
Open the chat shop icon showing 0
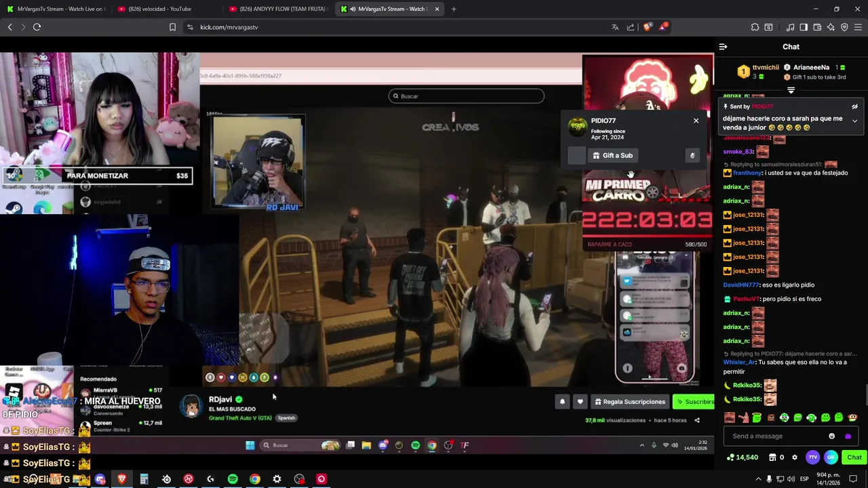tap(777, 457)
